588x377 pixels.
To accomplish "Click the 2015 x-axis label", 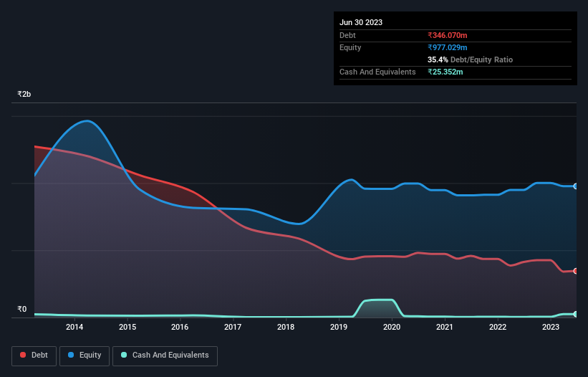I will (x=127, y=327).
